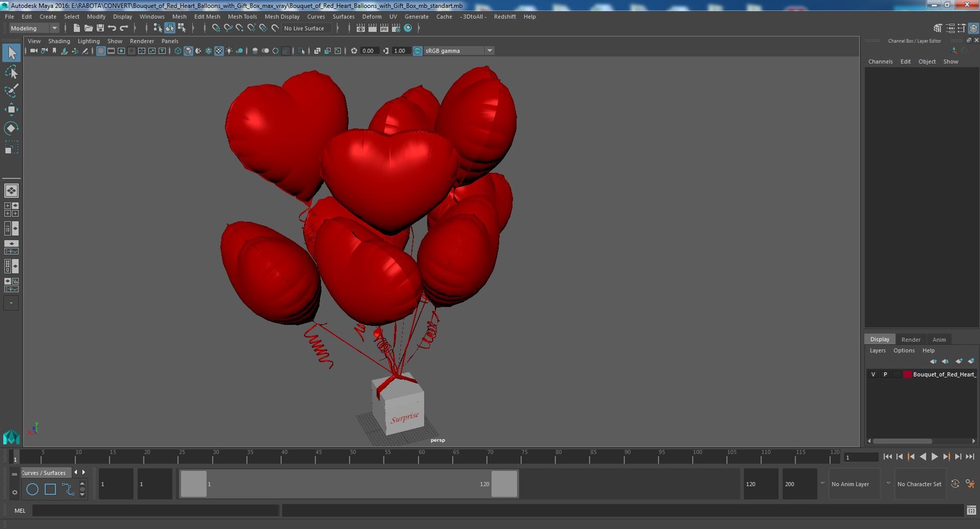980x529 pixels.
Task: Switch to single perspective pane layout
Action: tap(11, 191)
